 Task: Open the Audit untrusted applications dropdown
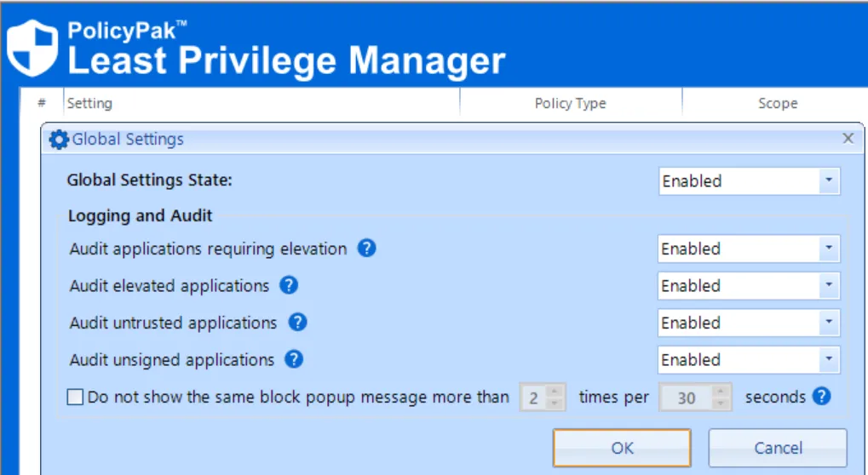827,323
